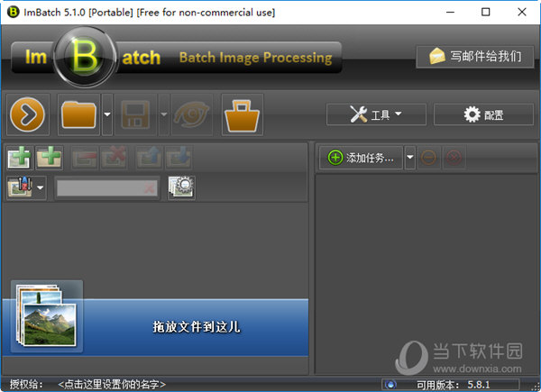
Task: Expand the sort options dropdown arrow
Action: [41, 187]
